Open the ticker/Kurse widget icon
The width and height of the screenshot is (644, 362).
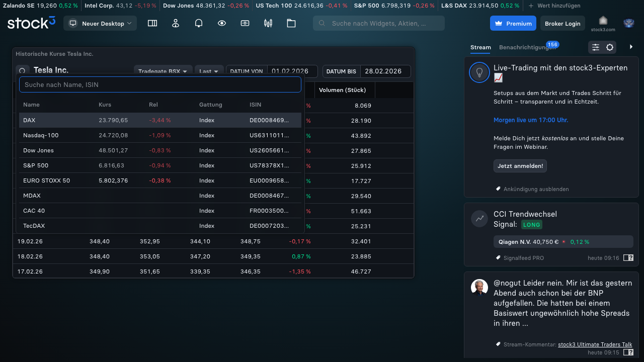tap(245, 23)
